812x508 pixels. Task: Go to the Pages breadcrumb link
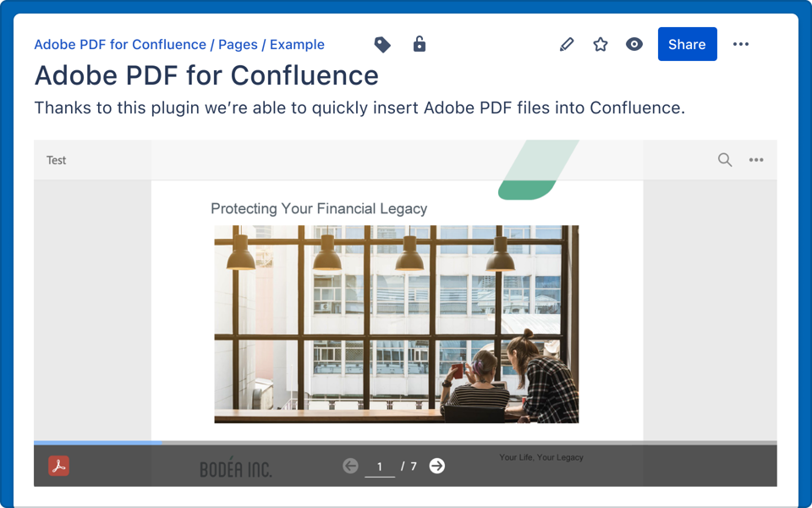(238, 45)
